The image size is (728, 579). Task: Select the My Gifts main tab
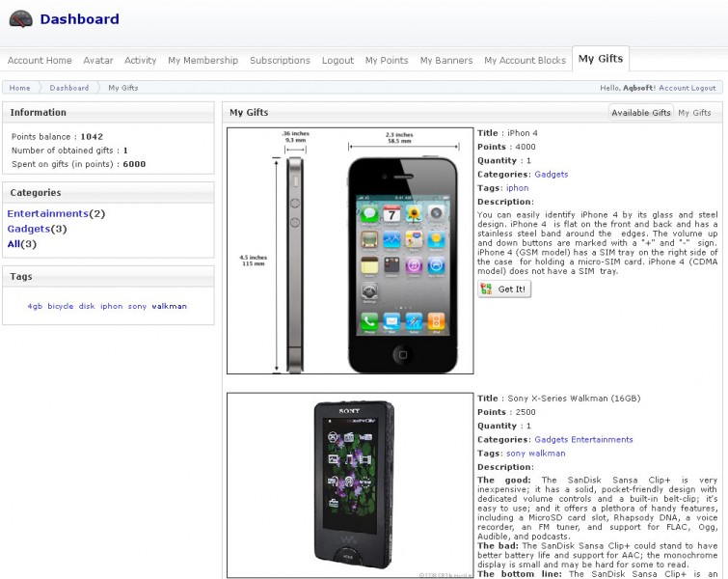pos(601,59)
